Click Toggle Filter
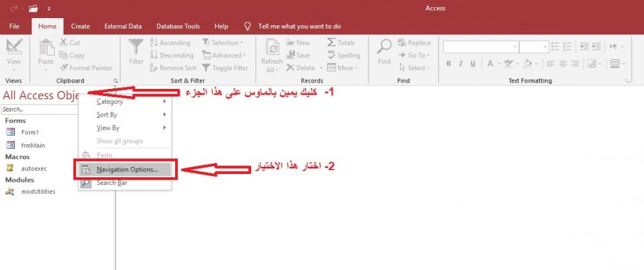This screenshot has width=644, height=270. point(225,68)
